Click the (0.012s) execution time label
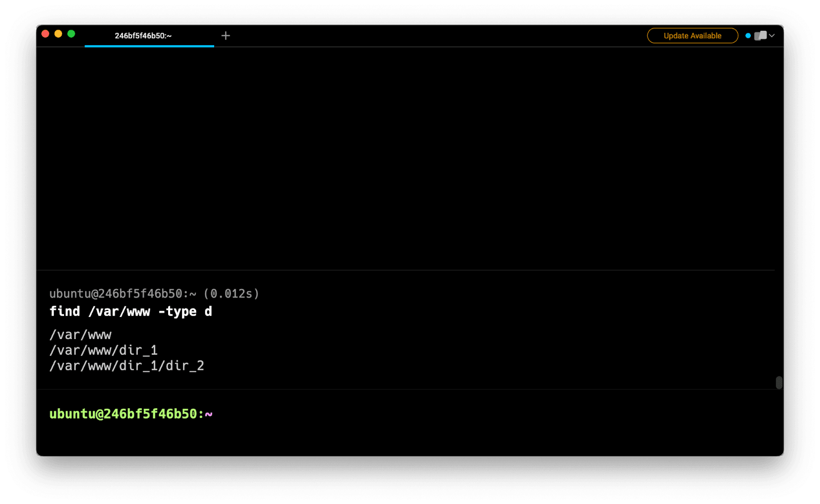 [x=231, y=293]
